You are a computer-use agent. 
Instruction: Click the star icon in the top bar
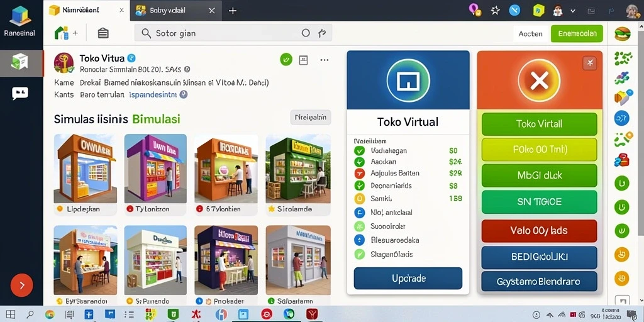(496, 10)
